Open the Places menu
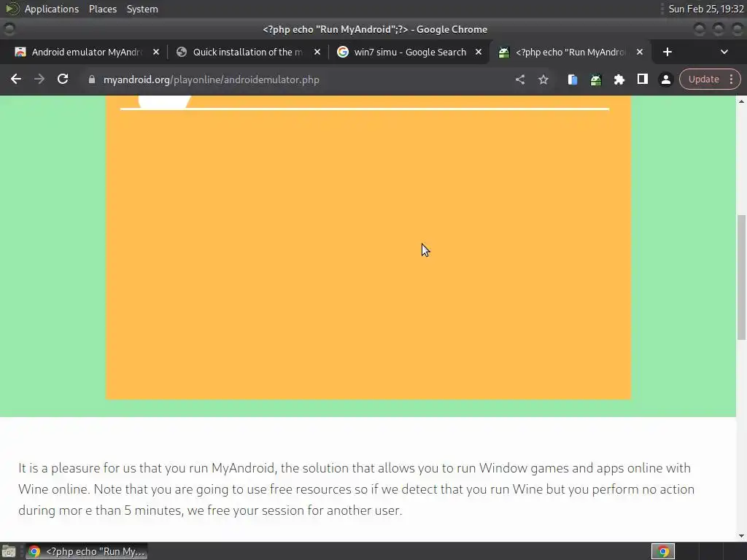747x560 pixels. pyautogui.click(x=102, y=9)
